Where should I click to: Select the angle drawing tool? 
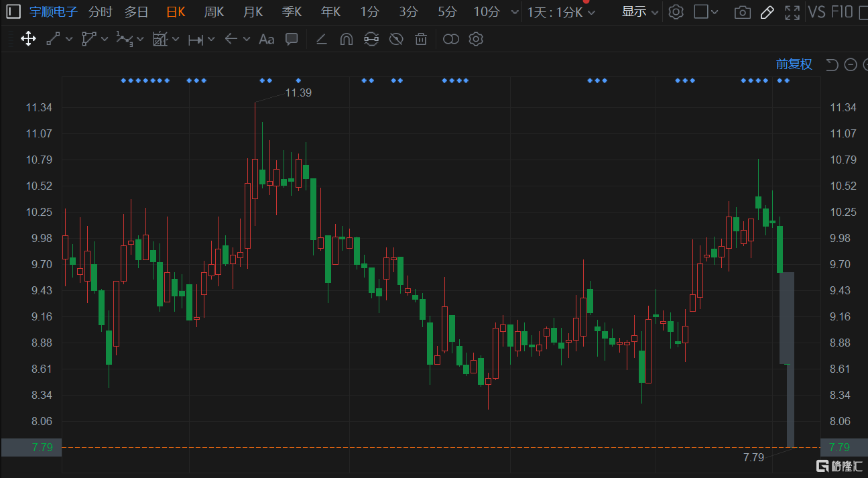pyautogui.click(x=321, y=39)
